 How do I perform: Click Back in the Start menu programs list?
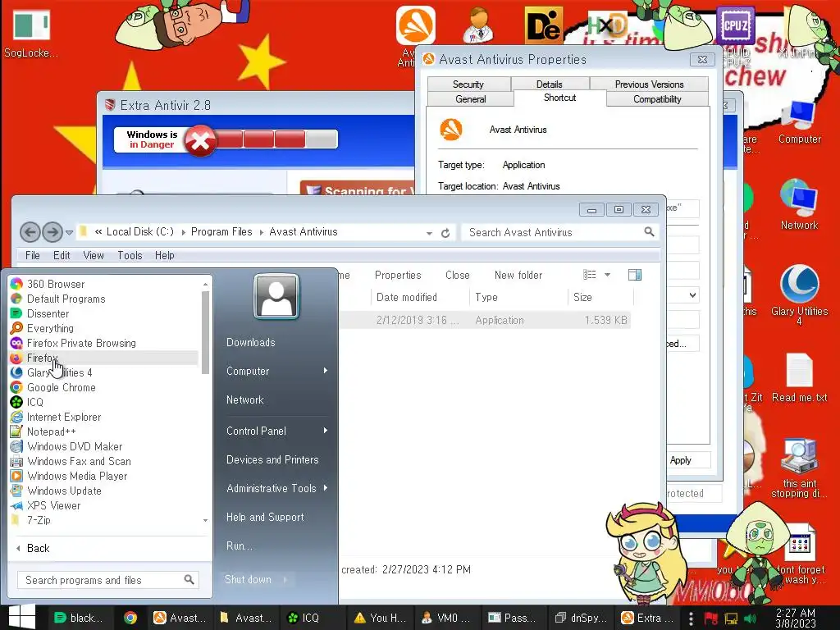(38, 548)
